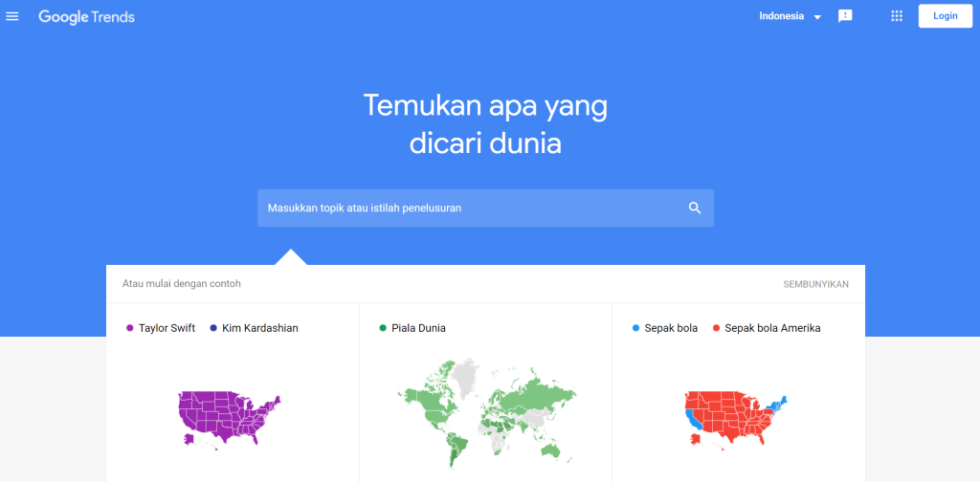Click the purple dot beside Taylor Swift
Viewport: 980px width, 482px height.
point(130,328)
